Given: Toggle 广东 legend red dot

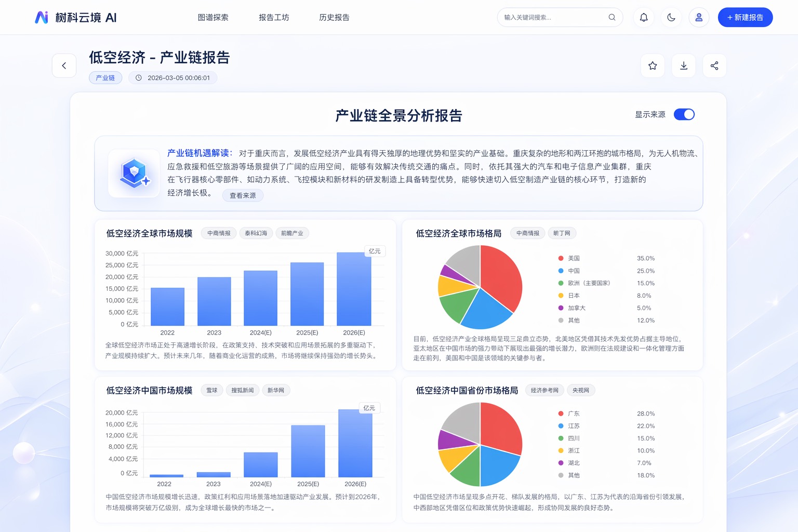Looking at the screenshot, I should pos(561,414).
